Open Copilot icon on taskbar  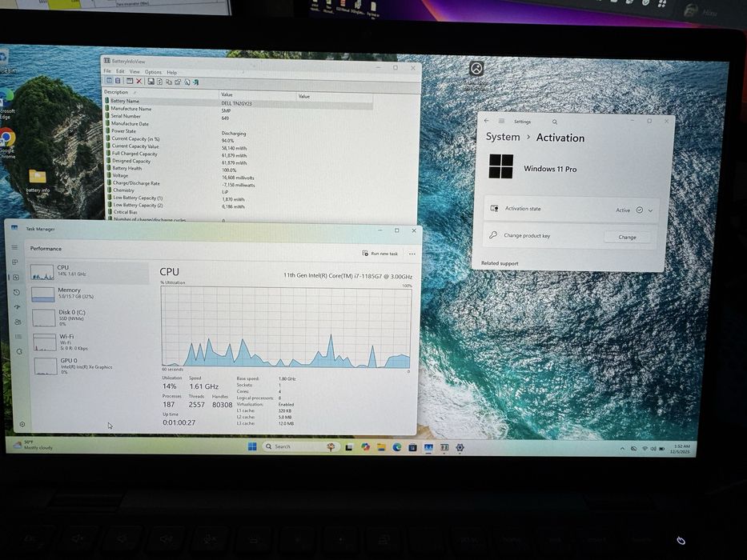point(365,446)
